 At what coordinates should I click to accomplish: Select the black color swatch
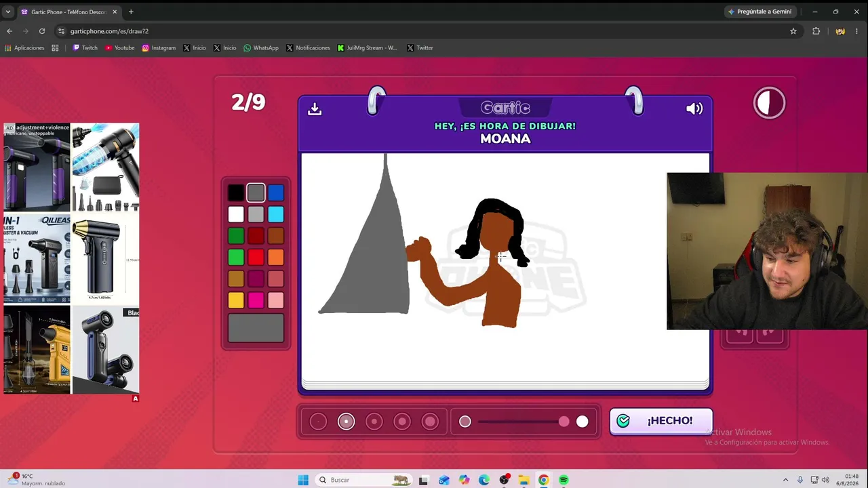pyautogui.click(x=235, y=193)
